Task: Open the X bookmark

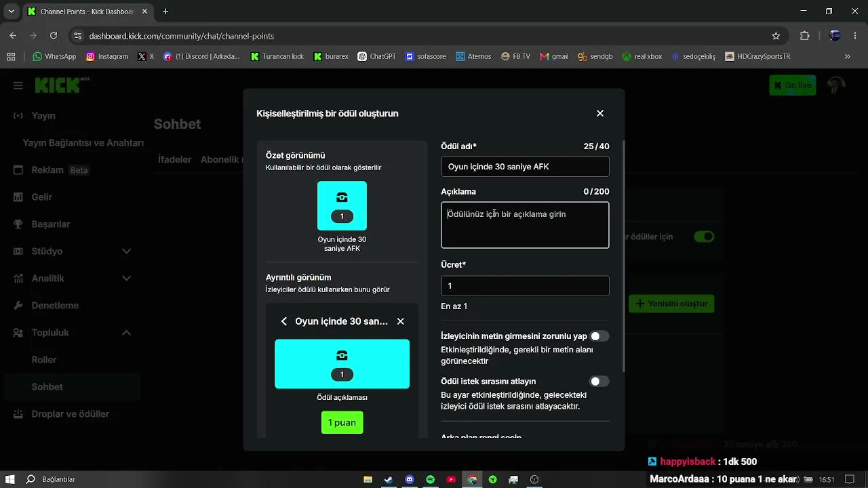Action: pyautogui.click(x=146, y=56)
